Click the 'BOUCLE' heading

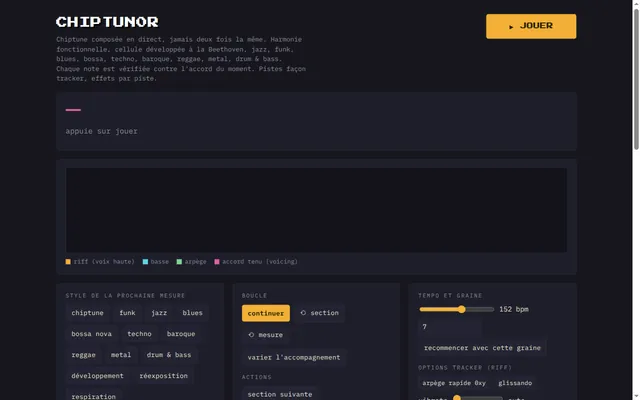254,295
